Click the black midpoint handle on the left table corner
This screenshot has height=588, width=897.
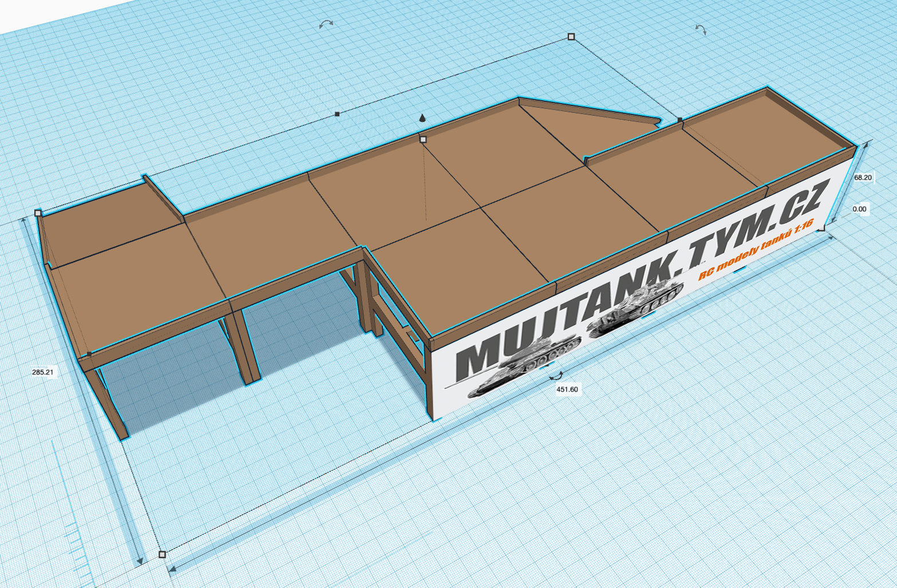click(x=89, y=354)
